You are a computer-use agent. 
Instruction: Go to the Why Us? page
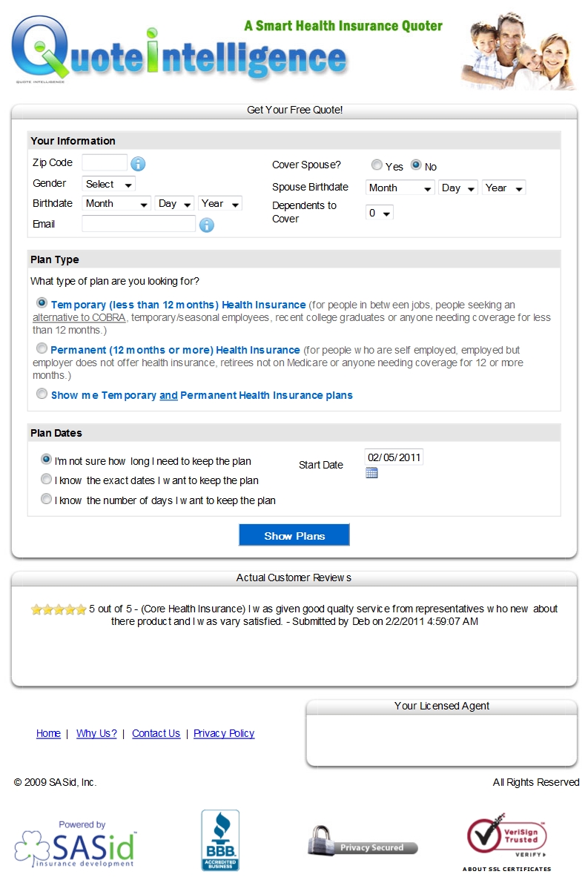click(97, 733)
